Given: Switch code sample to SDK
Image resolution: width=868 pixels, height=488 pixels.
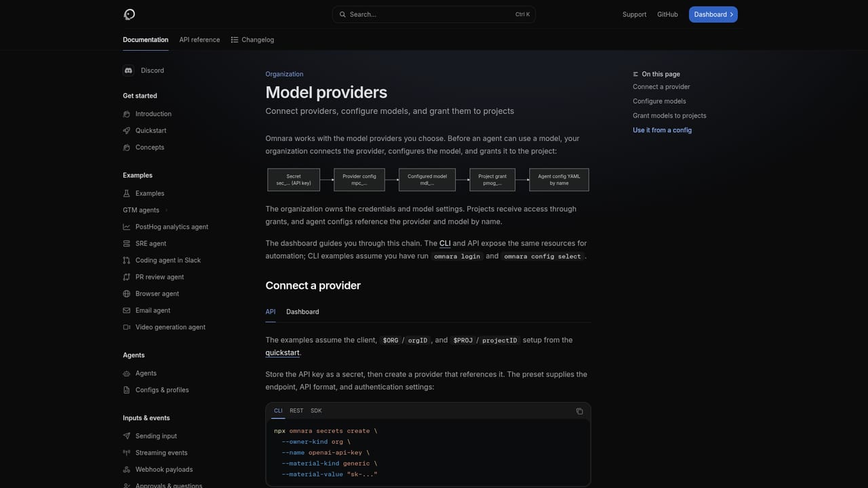Looking at the screenshot, I should click(316, 411).
